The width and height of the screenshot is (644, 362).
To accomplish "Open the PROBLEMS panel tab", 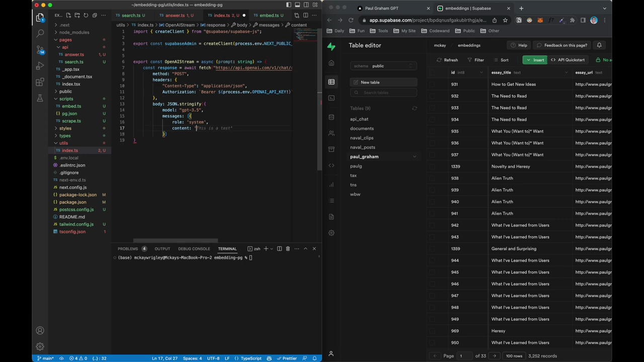I will tap(132, 248).
